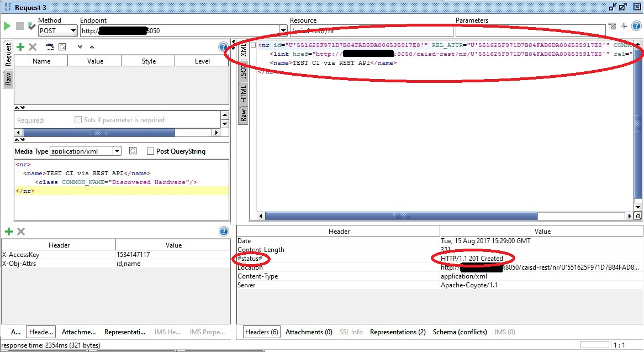Image resolution: width=644 pixels, height=352 pixels.
Task: Open the Endpoint dropdown arrow
Action: pyautogui.click(x=283, y=30)
